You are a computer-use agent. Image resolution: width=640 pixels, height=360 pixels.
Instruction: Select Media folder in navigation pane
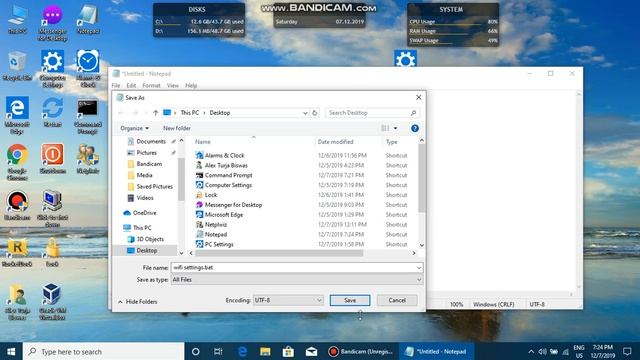pyautogui.click(x=144, y=175)
